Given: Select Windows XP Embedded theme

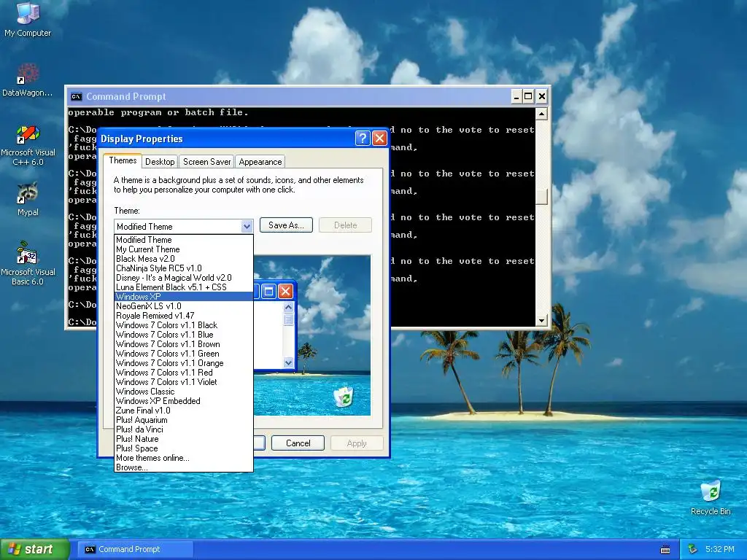Looking at the screenshot, I should [x=184, y=401].
